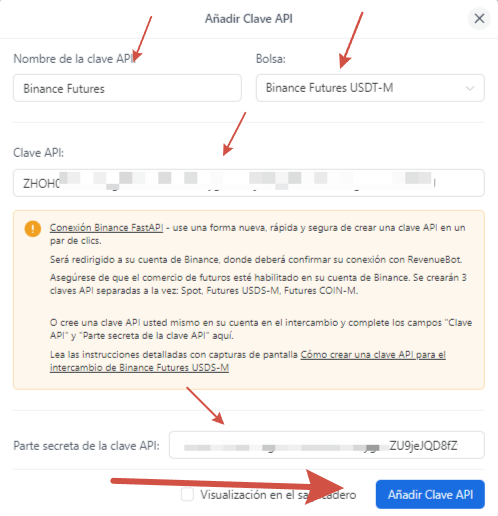Click the Clave API: field label

pos(38,153)
